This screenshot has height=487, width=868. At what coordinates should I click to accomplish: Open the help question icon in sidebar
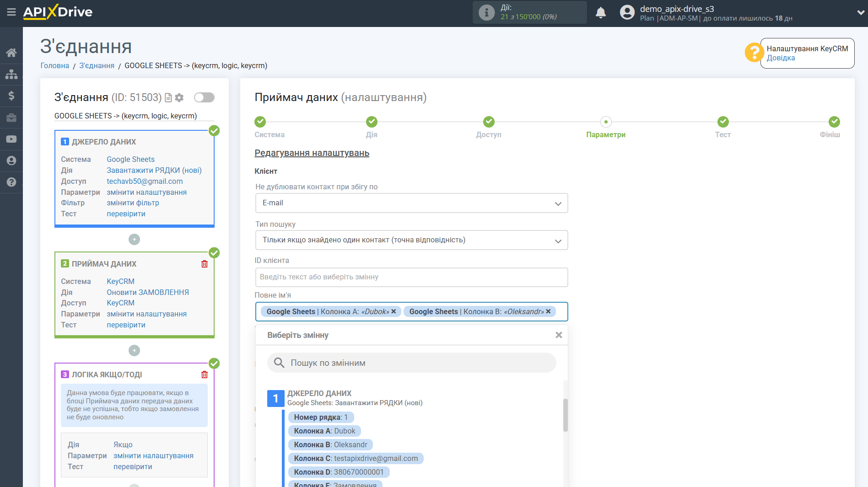(x=11, y=182)
